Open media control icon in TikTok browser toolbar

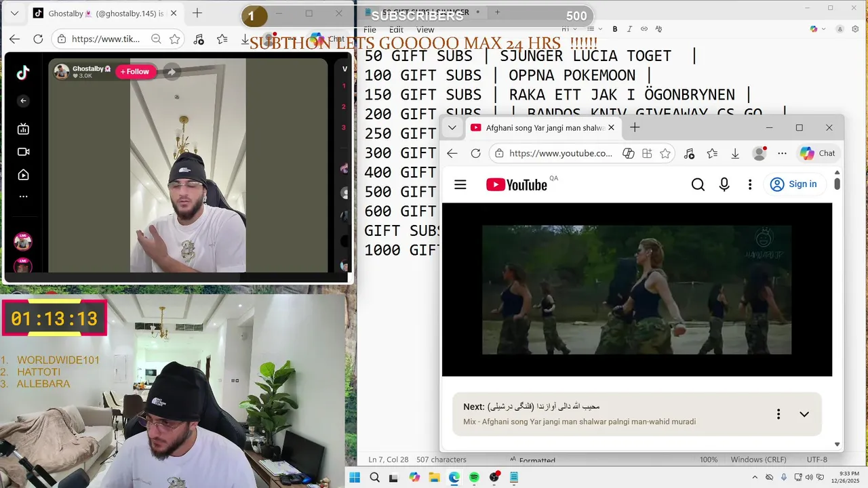199,39
